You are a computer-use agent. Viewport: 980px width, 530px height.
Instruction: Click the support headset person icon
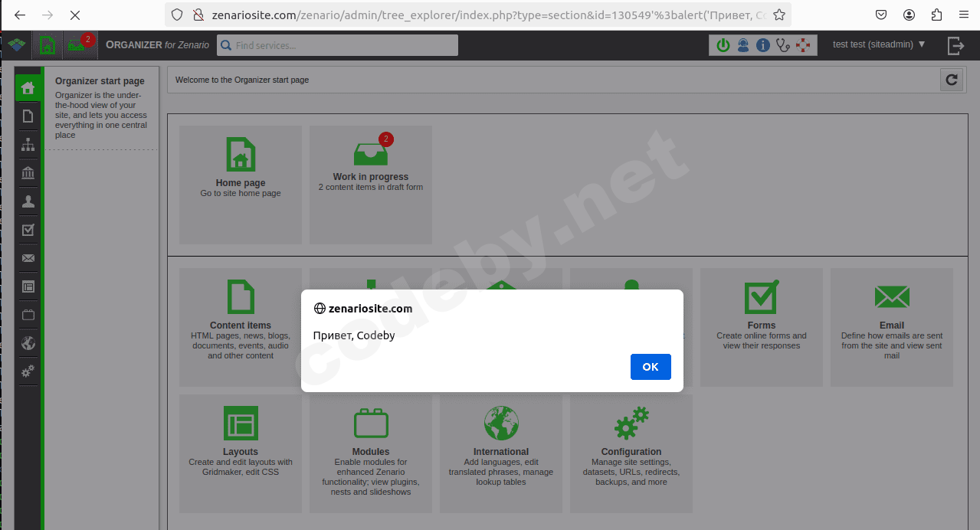click(743, 45)
